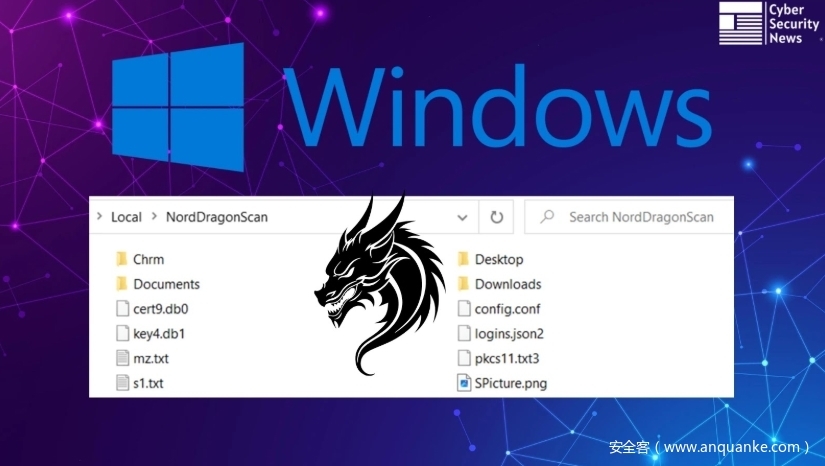Click the key4.db1 file
This screenshot has height=466, width=825.
click(158, 333)
